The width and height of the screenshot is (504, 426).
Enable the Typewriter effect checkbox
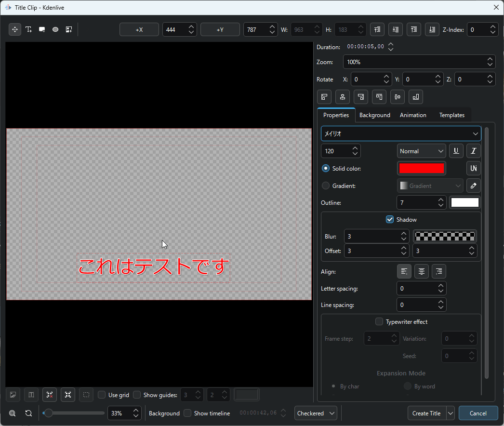[x=379, y=322]
